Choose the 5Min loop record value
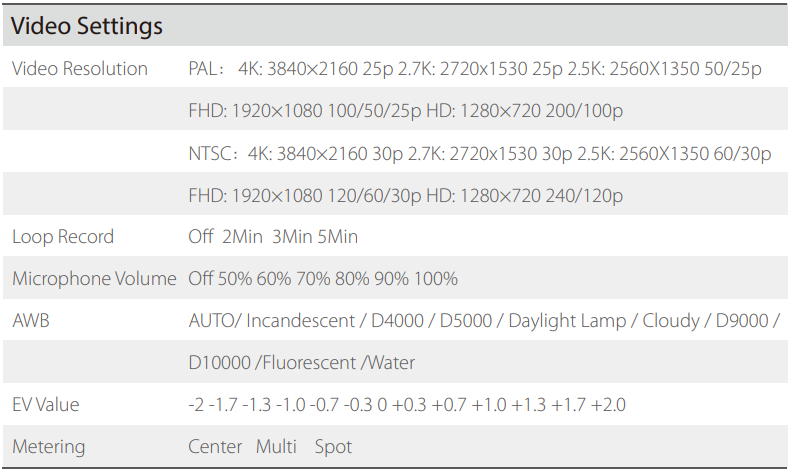This screenshot has height=472, width=790. pyautogui.click(x=336, y=237)
